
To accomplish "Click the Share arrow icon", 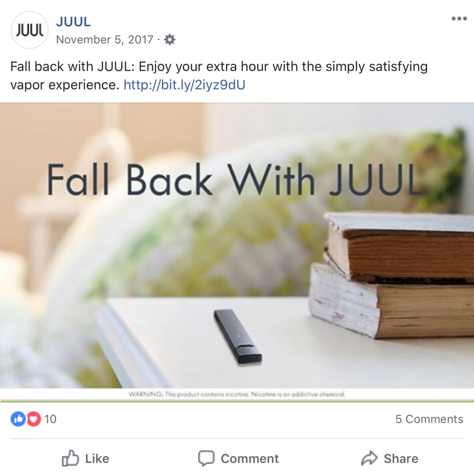I will pyautogui.click(x=369, y=458).
